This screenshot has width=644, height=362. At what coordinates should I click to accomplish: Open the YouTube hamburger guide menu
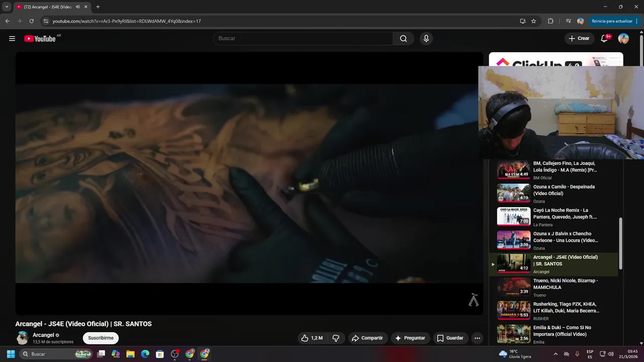coord(12,39)
